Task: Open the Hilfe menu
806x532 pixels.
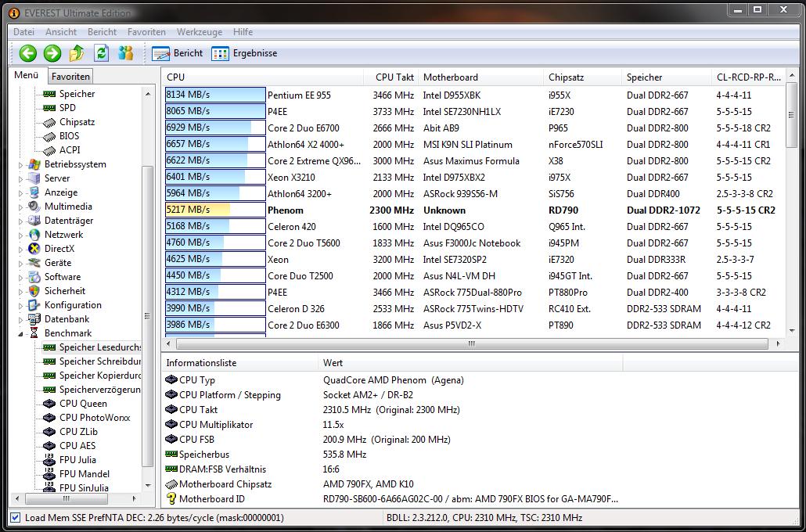Action: (x=243, y=32)
